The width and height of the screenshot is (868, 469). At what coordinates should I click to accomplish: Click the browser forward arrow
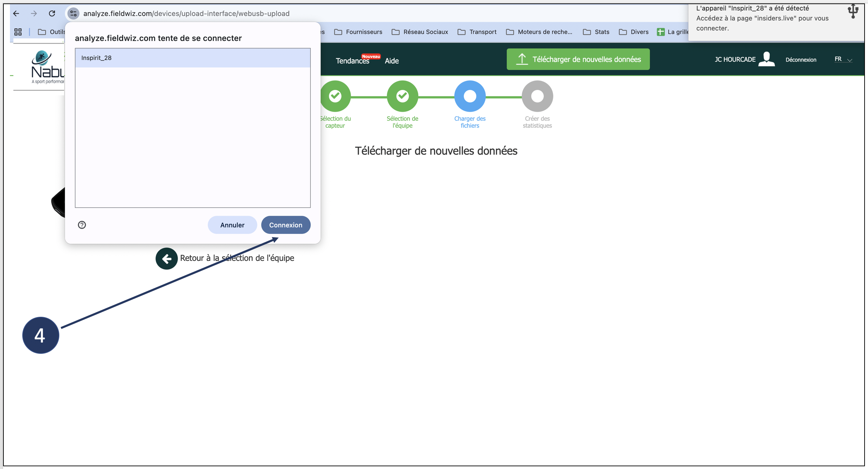pos(34,13)
